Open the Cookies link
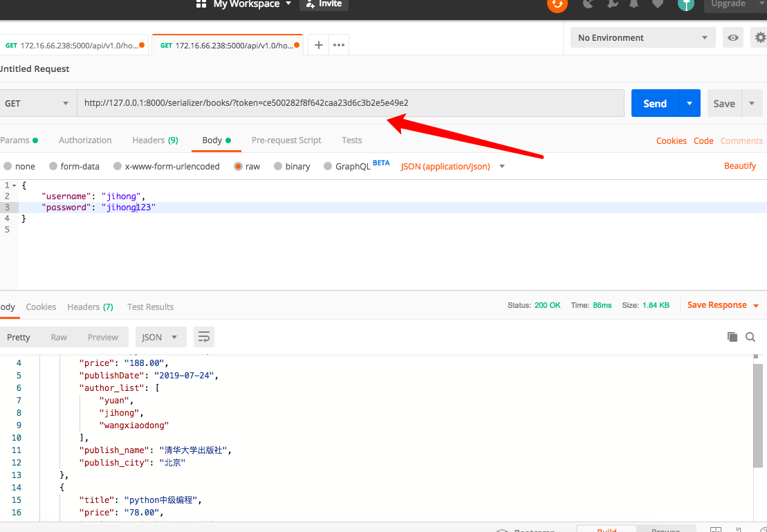This screenshot has width=767, height=532. pyautogui.click(x=671, y=140)
